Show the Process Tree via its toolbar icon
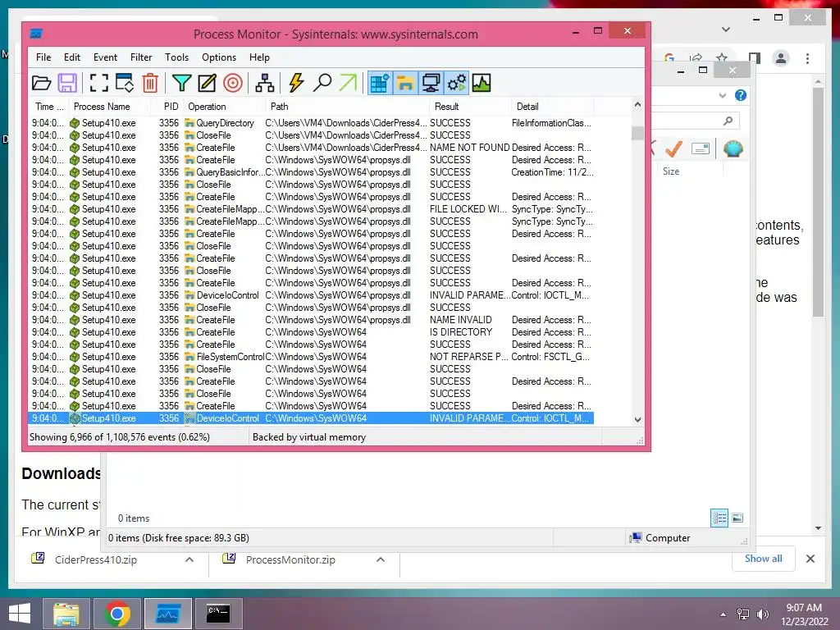840x630 pixels. (264, 83)
